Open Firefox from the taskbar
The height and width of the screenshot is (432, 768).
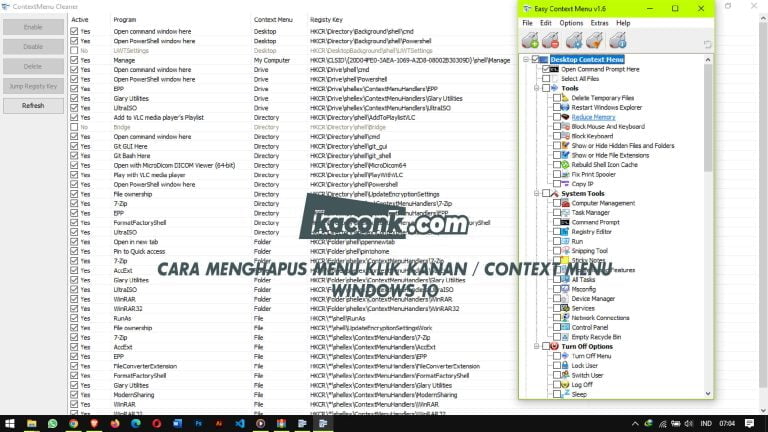click(115, 423)
